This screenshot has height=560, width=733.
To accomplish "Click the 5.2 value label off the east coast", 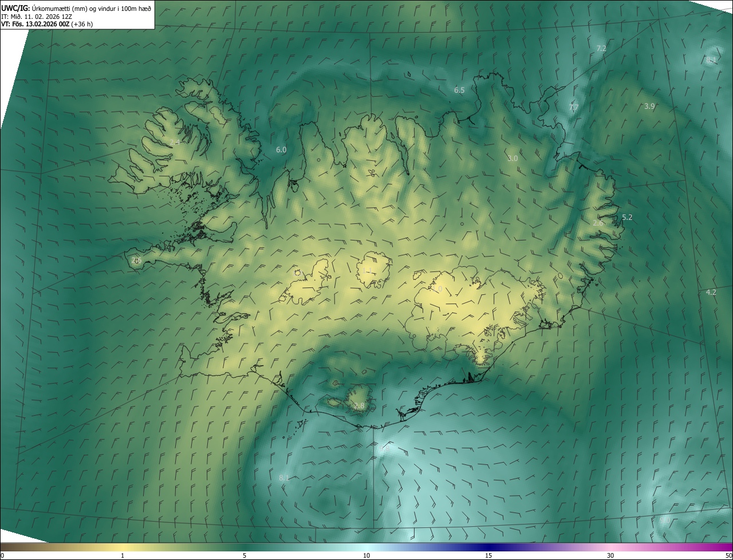I will click(627, 218).
